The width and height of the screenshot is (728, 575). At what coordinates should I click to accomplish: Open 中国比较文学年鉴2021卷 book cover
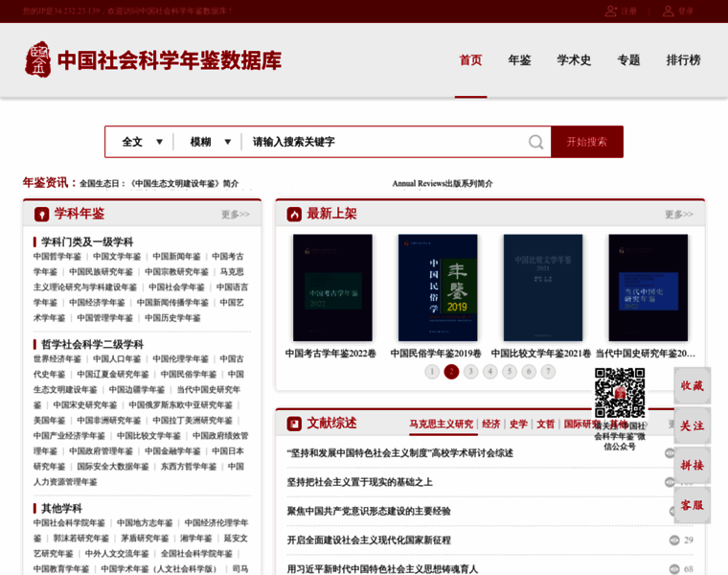543,287
